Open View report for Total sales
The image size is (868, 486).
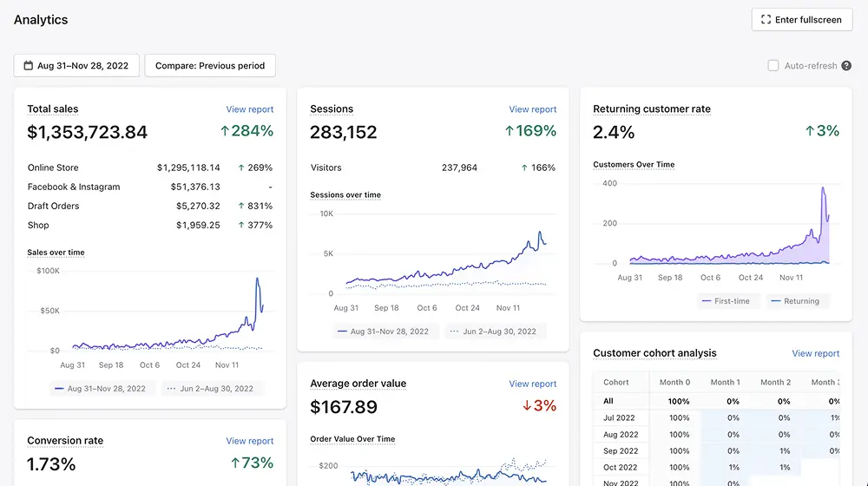click(x=250, y=109)
